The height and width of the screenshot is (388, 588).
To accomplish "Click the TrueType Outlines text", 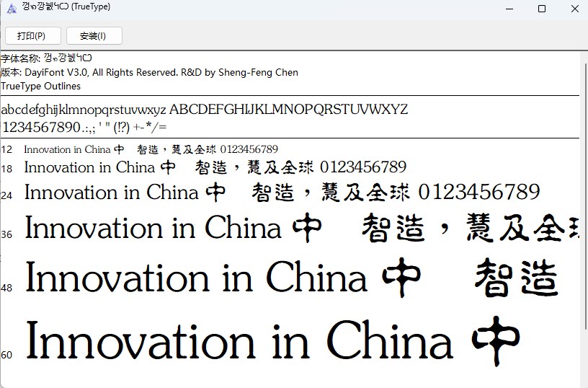I will [41, 86].
